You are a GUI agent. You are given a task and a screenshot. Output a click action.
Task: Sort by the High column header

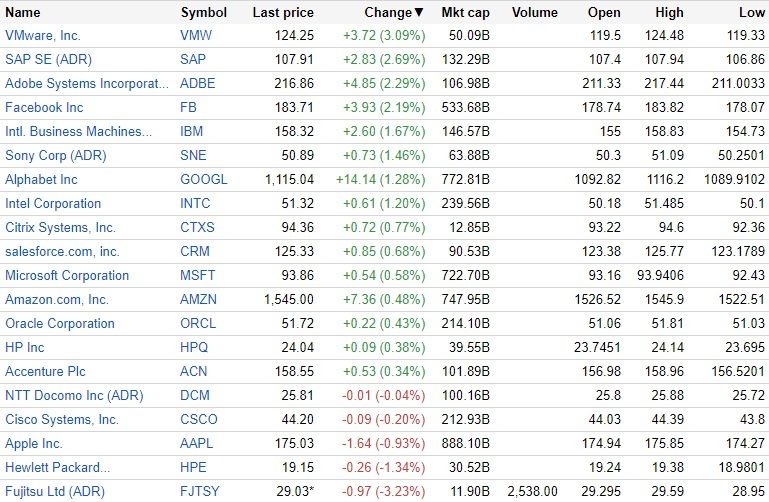(670, 13)
